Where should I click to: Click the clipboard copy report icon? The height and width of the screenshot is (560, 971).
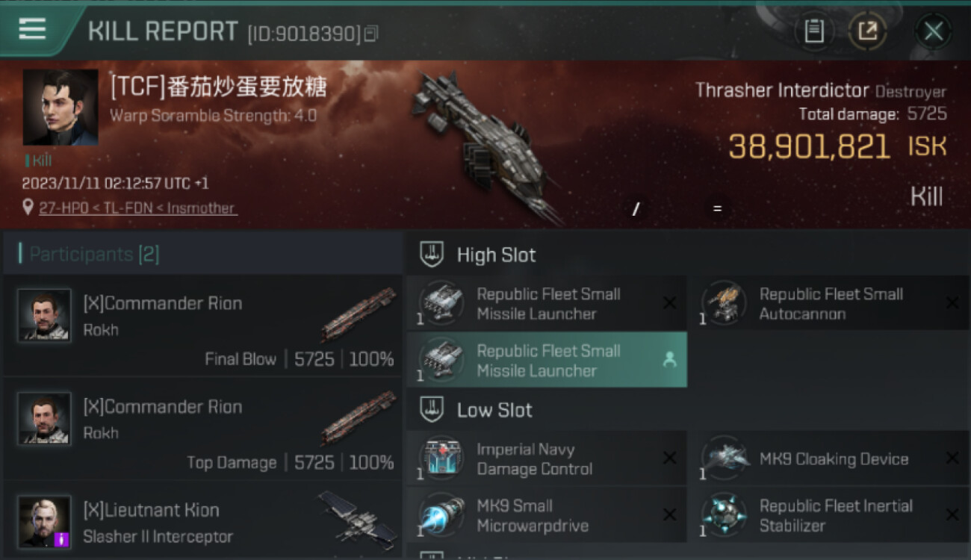pyautogui.click(x=814, y=31)
